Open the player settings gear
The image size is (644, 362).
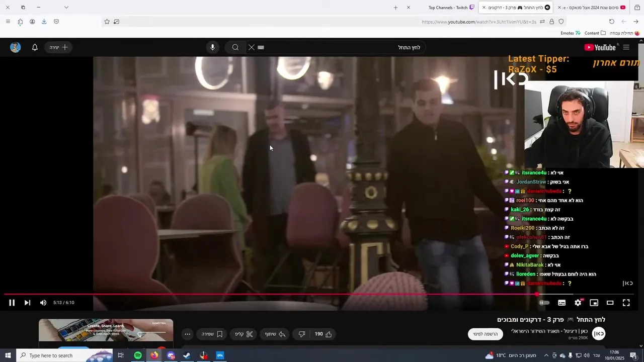[x=578, y=303]
